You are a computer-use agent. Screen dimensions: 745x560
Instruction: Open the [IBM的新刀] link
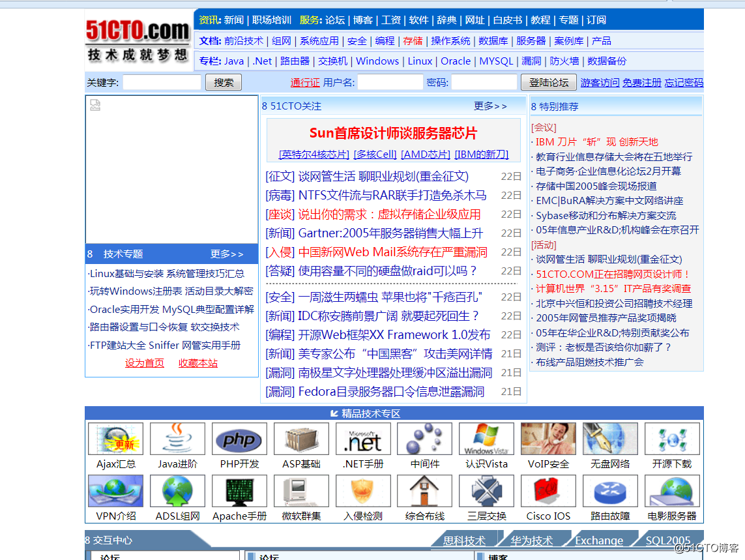coord(482,154)
